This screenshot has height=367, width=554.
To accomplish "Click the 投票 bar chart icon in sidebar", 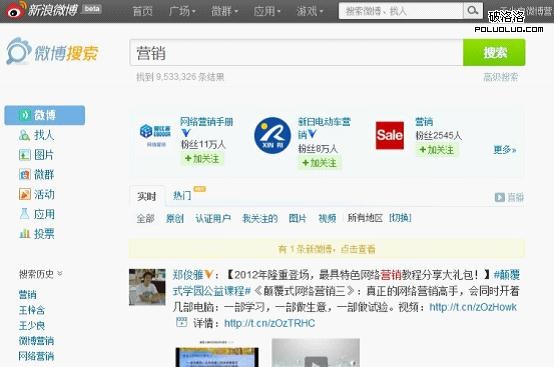I will 24,233.
